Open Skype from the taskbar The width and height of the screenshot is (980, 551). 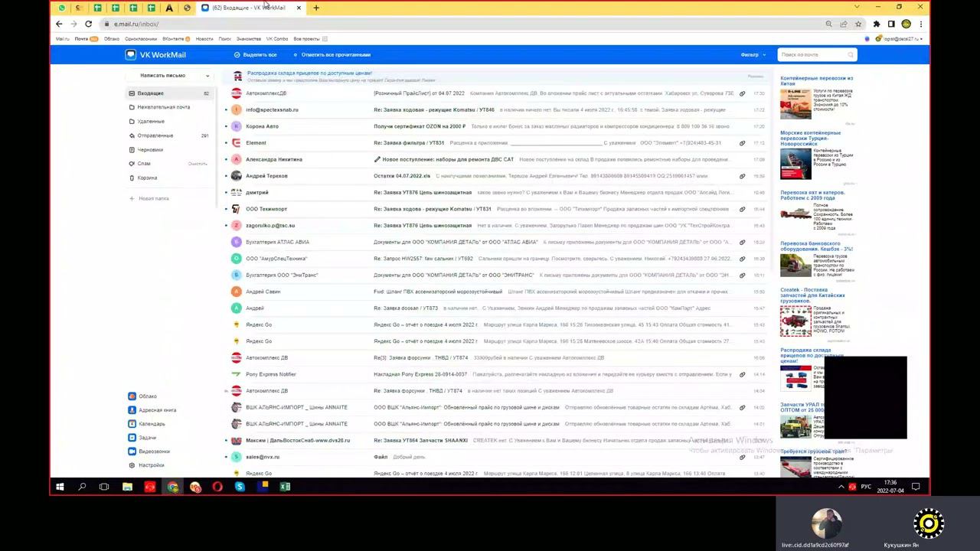tap(240, 487)
